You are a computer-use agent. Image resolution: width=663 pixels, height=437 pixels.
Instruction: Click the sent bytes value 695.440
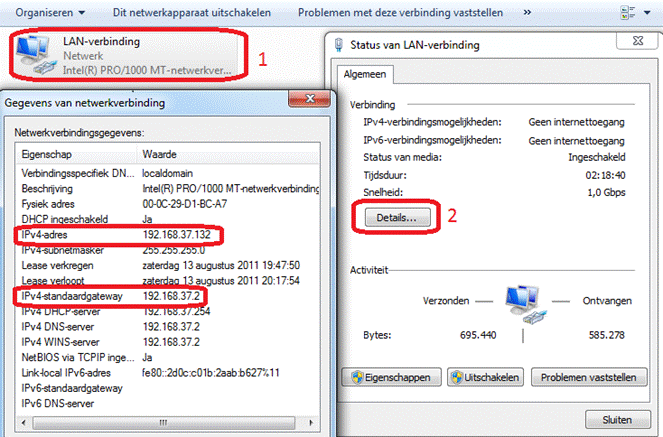[x=478, y=335]
